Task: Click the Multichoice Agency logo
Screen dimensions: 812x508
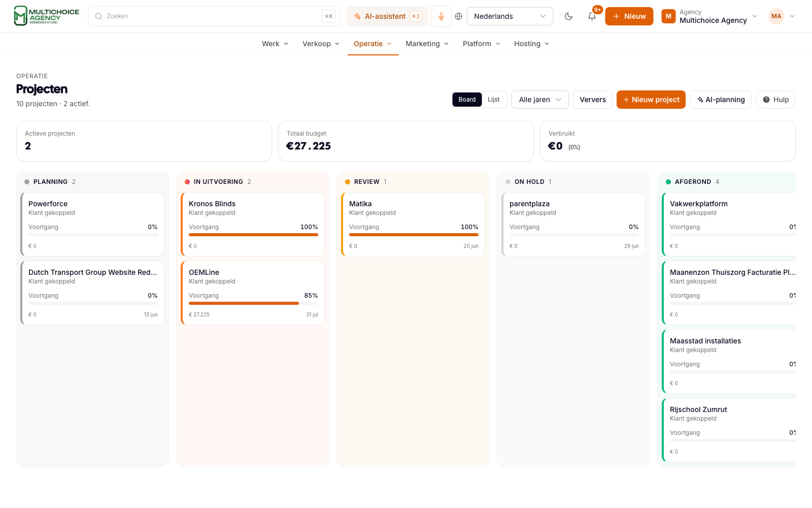Action: click(x=47, y=16)
